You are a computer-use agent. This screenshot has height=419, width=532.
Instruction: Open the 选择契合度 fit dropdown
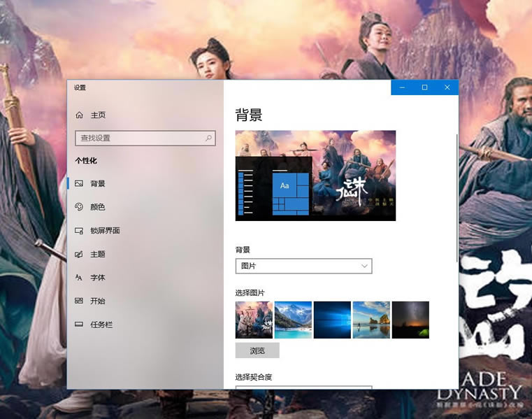[x=303, y=387]
